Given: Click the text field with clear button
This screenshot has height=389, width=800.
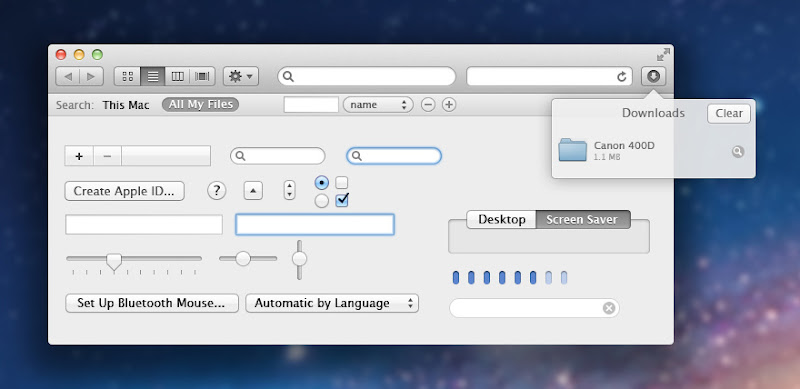Looking at the screenshot, I should point(534,308).
